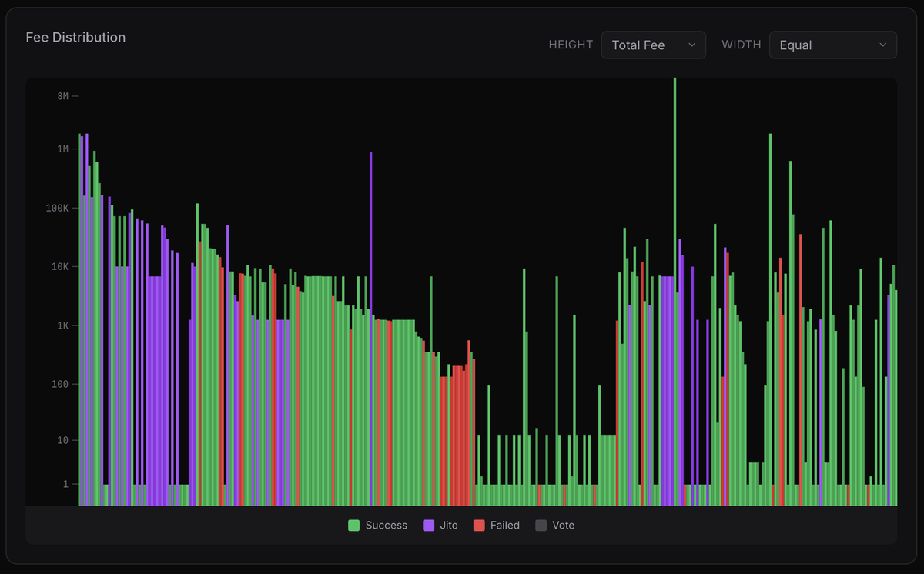Click the HEIGHT label
Viewport: 924px width, 574px height.
click(x=571, y=45)
